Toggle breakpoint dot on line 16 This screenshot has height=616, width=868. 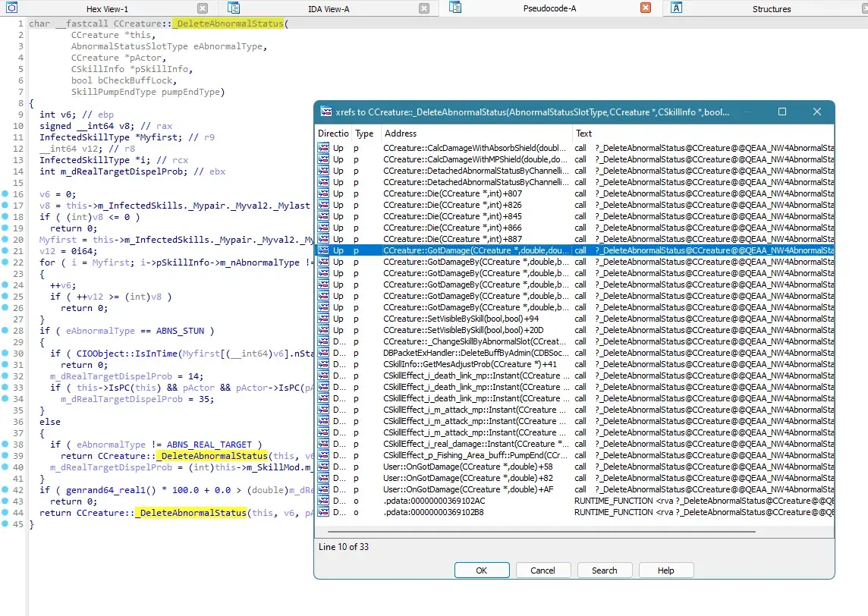(5, 193)
